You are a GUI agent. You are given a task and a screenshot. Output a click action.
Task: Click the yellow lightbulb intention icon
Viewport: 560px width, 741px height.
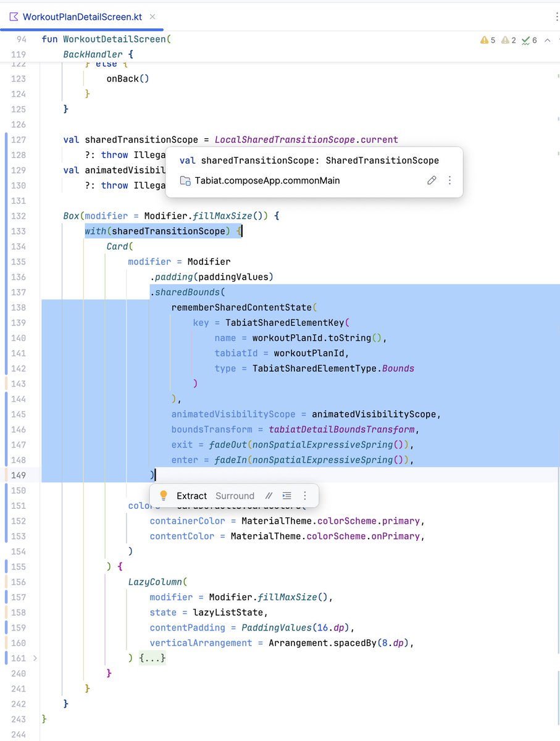pyautogui.click(x=163, y=496)
